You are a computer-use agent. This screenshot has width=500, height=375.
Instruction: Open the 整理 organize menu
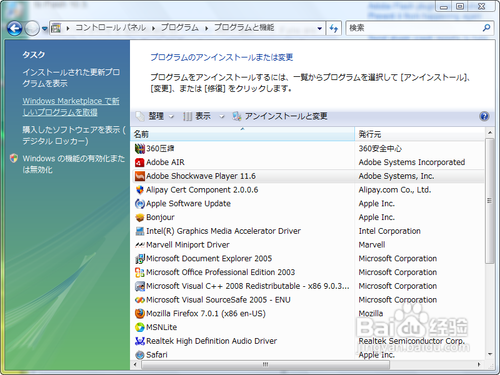pyautogui.click(x=155, y=116)
